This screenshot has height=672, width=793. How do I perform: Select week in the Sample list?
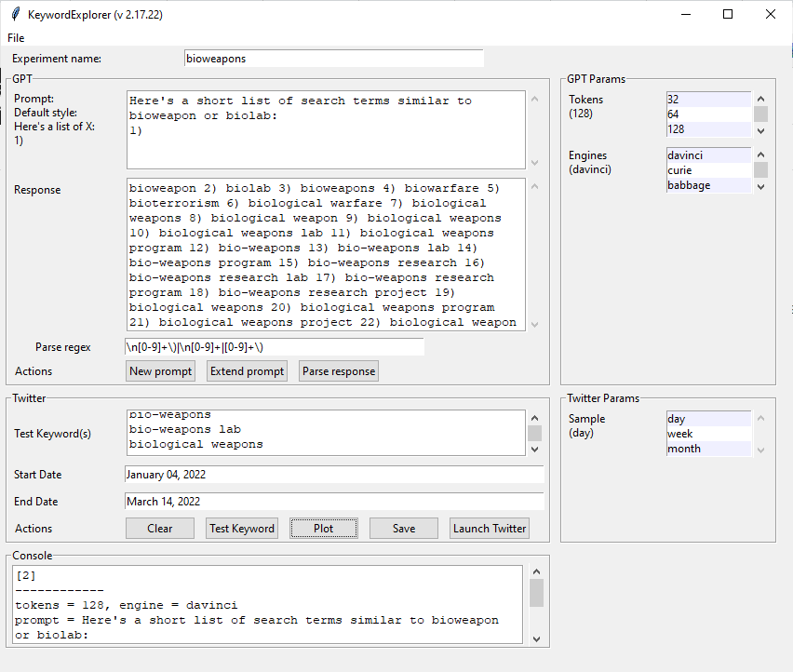(x=707, y=434)
